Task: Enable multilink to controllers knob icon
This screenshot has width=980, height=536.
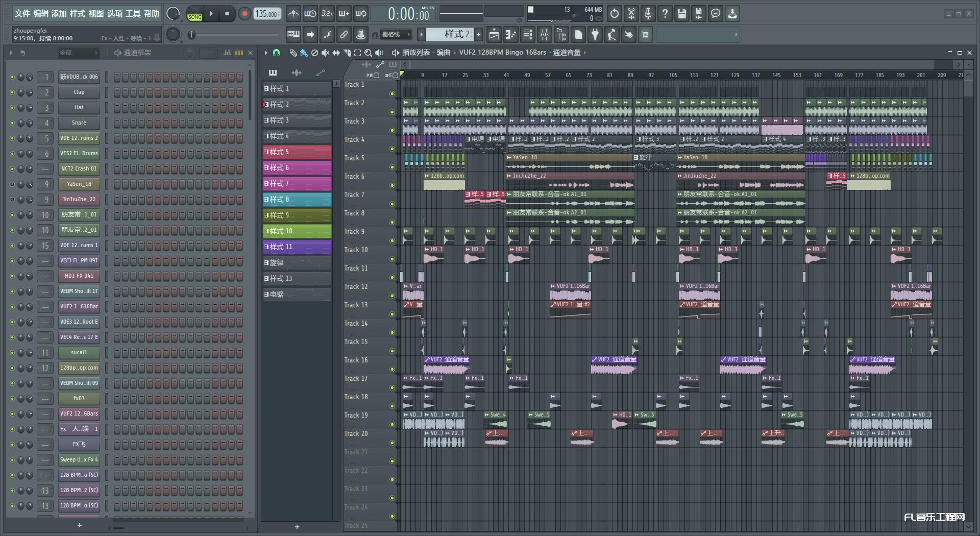Action: [x=361, y=35]
